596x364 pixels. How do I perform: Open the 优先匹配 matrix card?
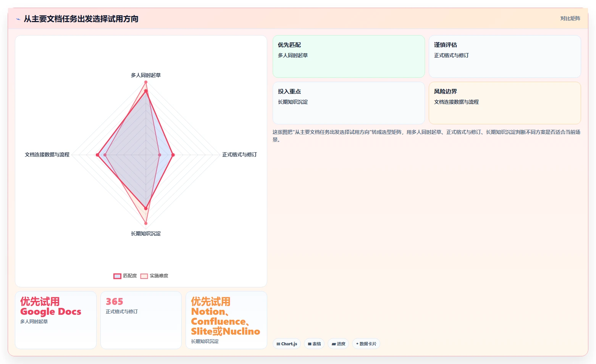(349, 56)
